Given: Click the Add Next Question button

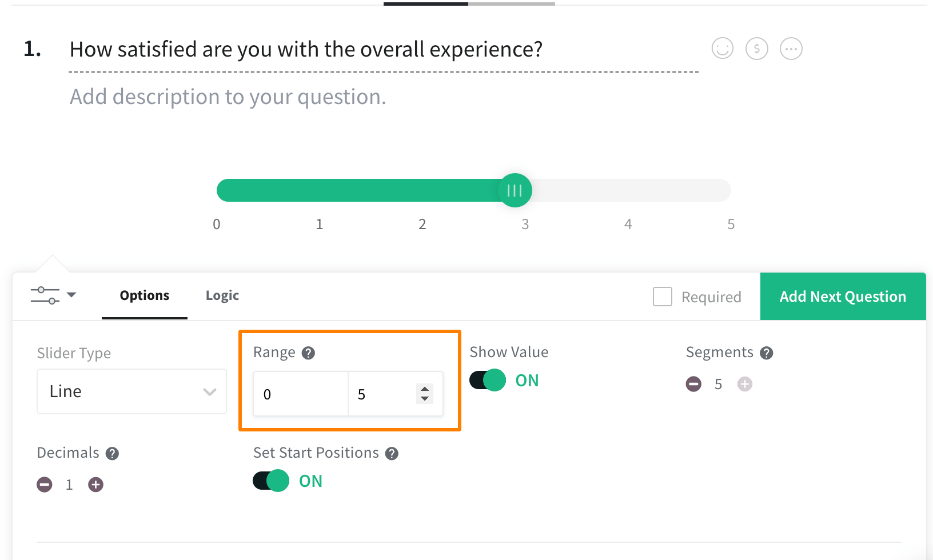Looking at the screenshot, I should tap(843, 296).
